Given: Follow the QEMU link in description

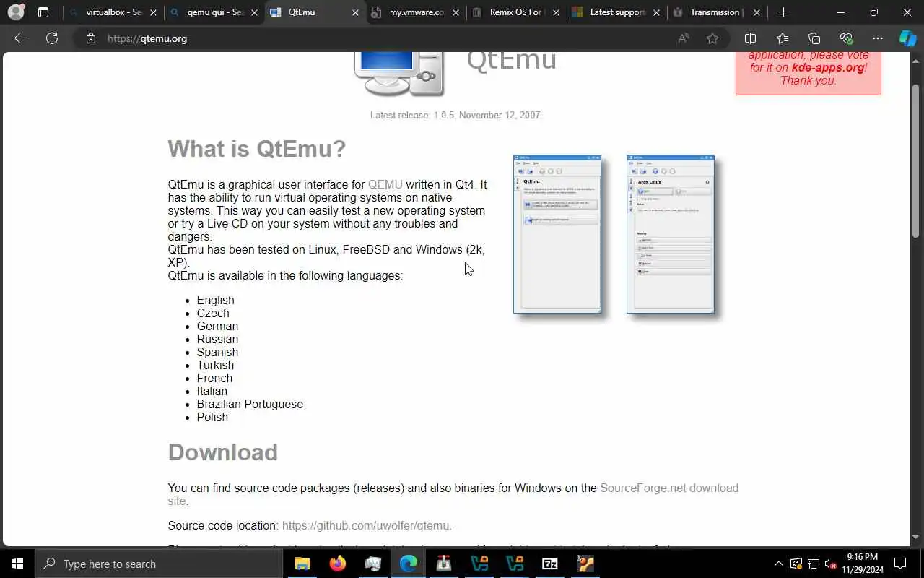Looking at the screenshot, I should (385, 184).
